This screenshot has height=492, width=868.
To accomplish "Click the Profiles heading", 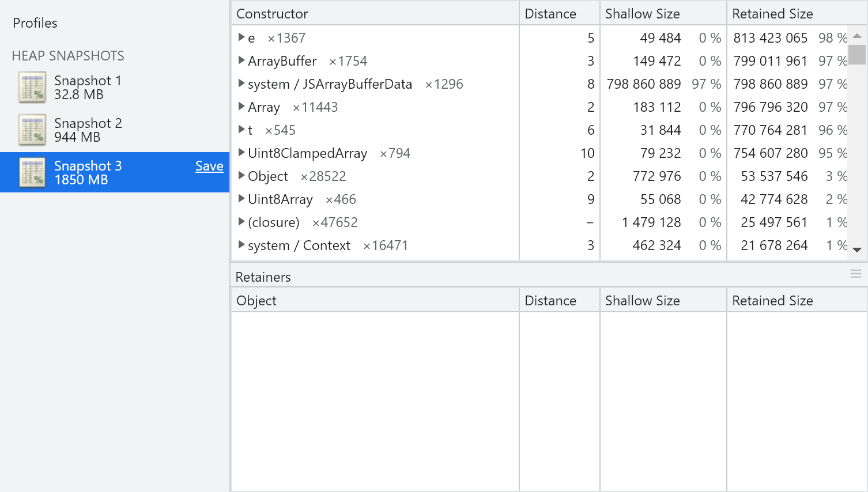I will tap(35, 23).
